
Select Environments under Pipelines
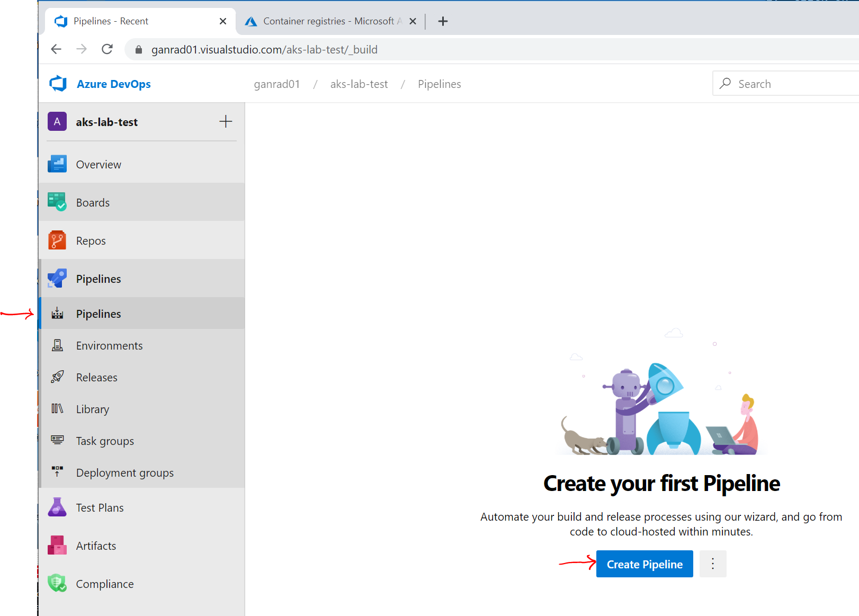point(141,345)
